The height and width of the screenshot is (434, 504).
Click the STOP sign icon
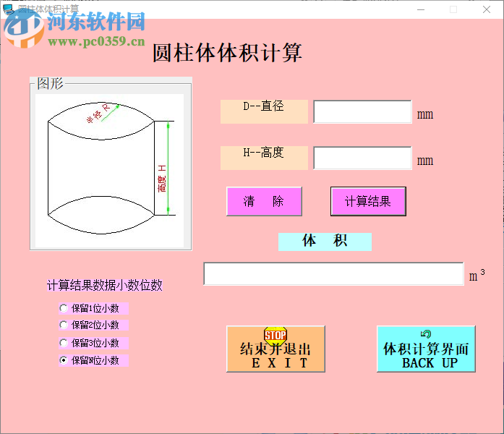pyautogui.click(x=276, y=335)
